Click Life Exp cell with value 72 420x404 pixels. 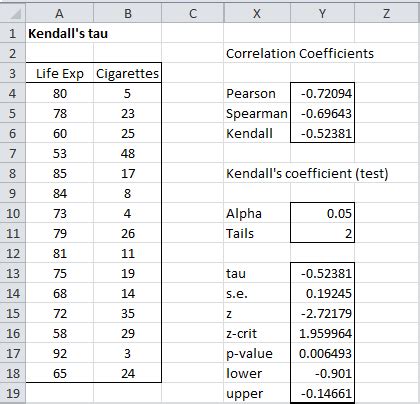(60, 313)
